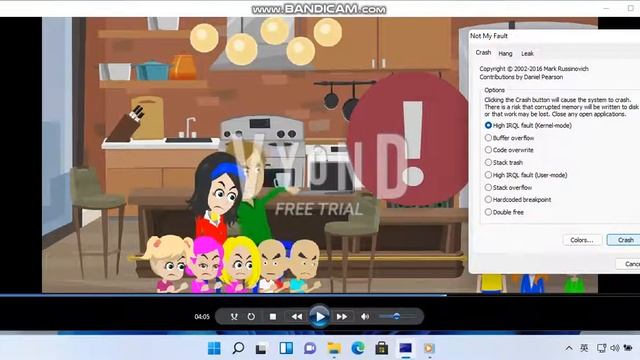Adjust the media player volume slider
640x360 pixels.
[x=397, y=316]
